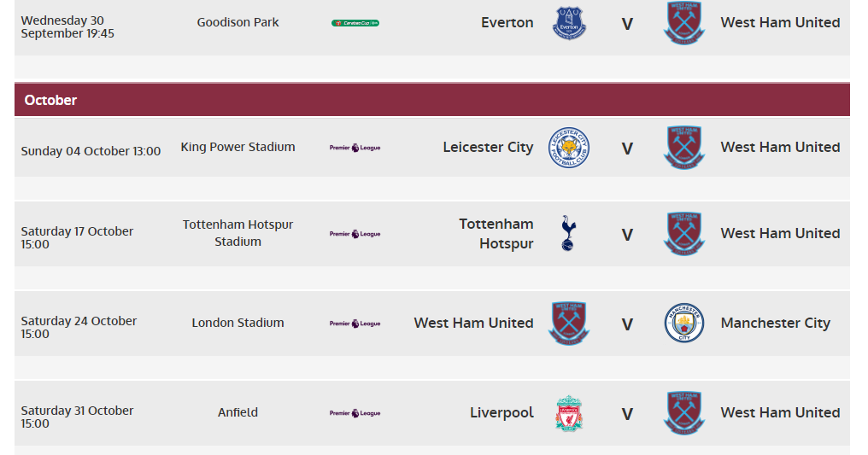The width and height of the screenshot is (868, 455).
Task: Open the Leicester City team name link
Action: 488,147
